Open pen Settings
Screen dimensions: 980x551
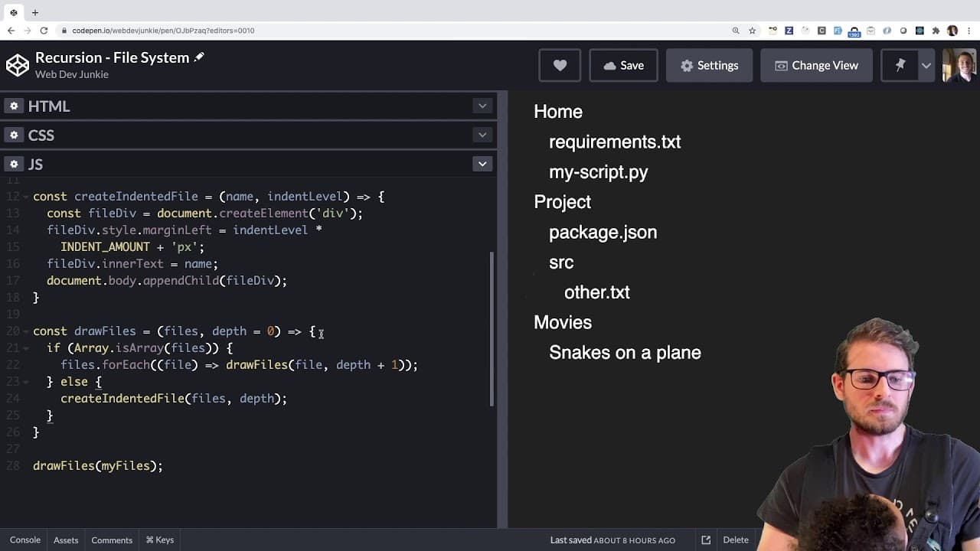709,65
